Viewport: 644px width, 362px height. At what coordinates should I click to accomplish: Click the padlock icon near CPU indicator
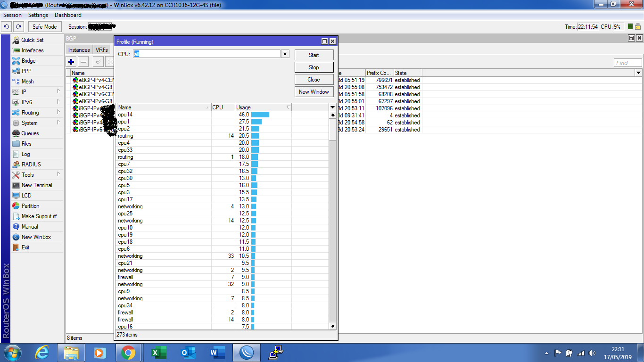637,27
